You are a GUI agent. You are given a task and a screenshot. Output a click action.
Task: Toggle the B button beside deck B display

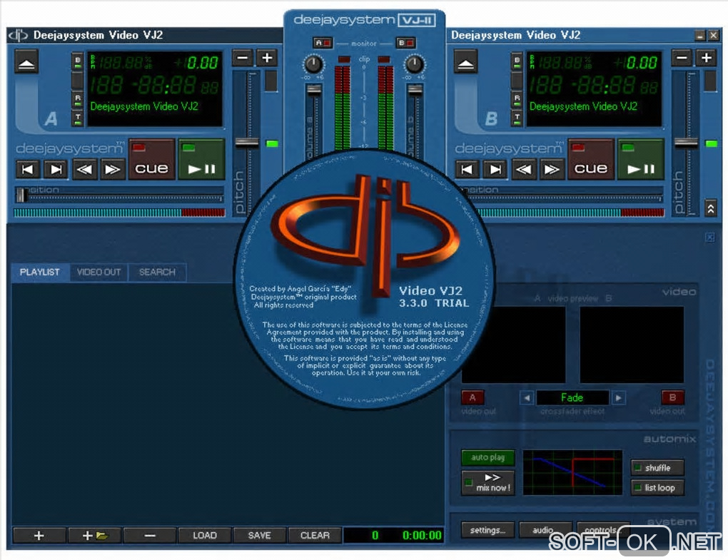click(517, 61)
